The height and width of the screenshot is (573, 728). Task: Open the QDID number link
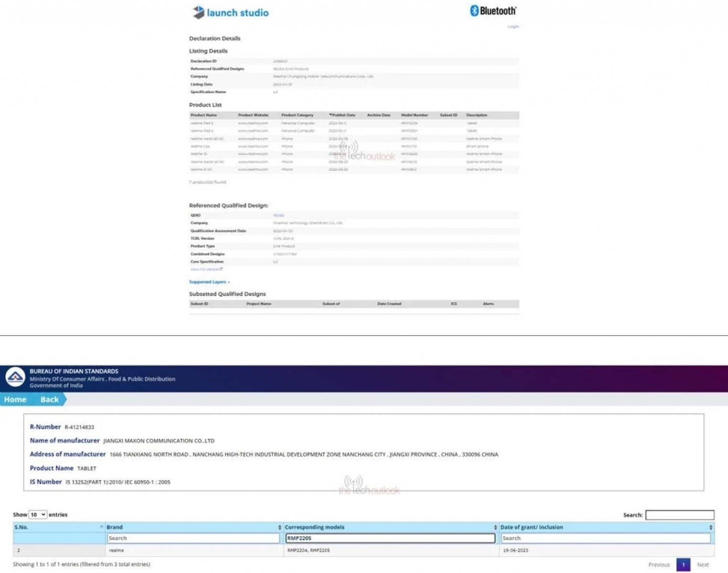pos(278,215)
